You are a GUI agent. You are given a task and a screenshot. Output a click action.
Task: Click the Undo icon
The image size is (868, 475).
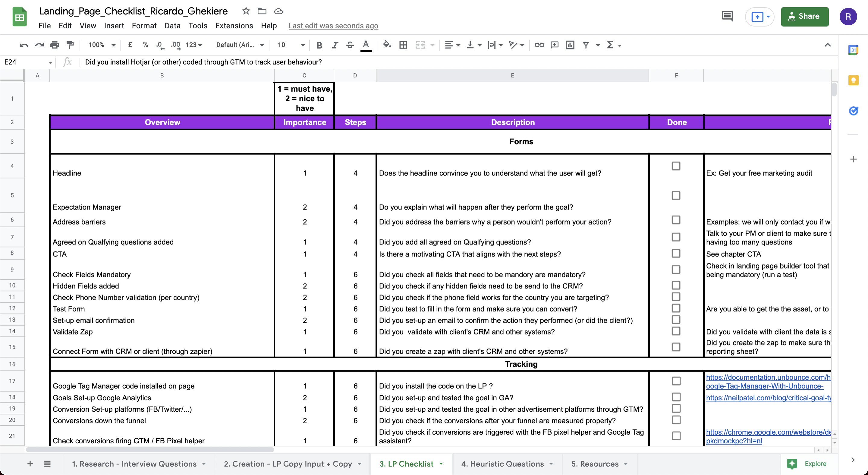tap(24, 45)
